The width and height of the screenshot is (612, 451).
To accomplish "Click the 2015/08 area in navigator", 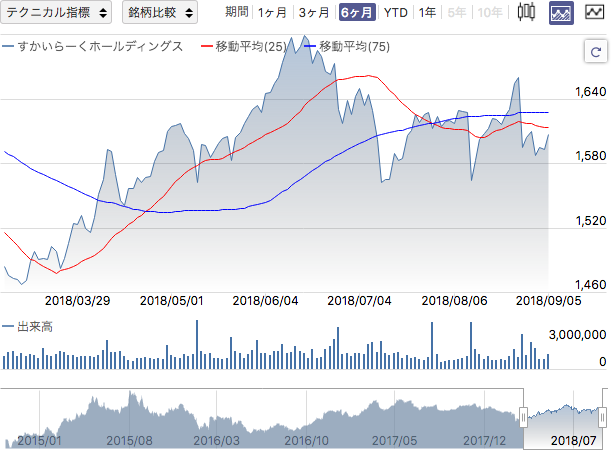I will tap(129, 440).
